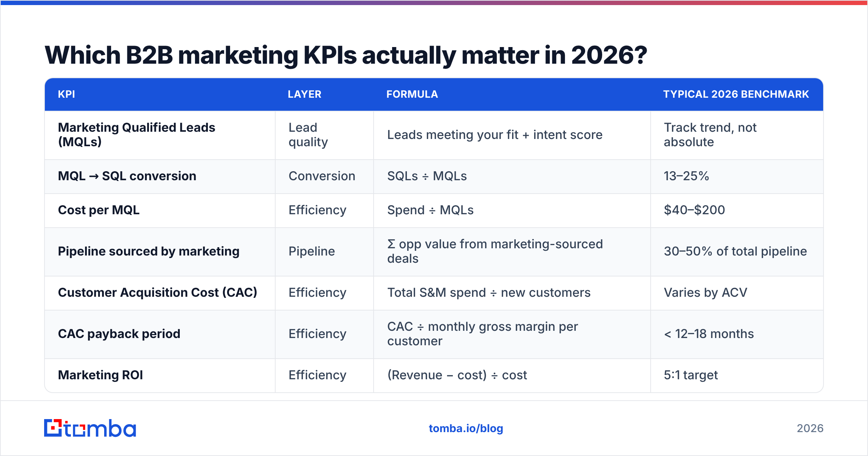Image resolution: width=868 pixels, height=456 pixels.
Task: Click the '< 12–18 months' benchmark
Action: click(x=709, y=334)
